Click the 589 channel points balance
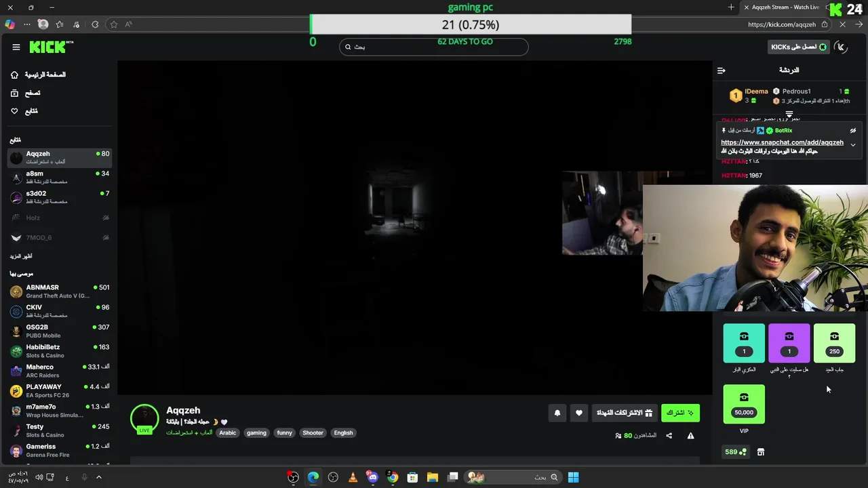 (x=736, y=452)
